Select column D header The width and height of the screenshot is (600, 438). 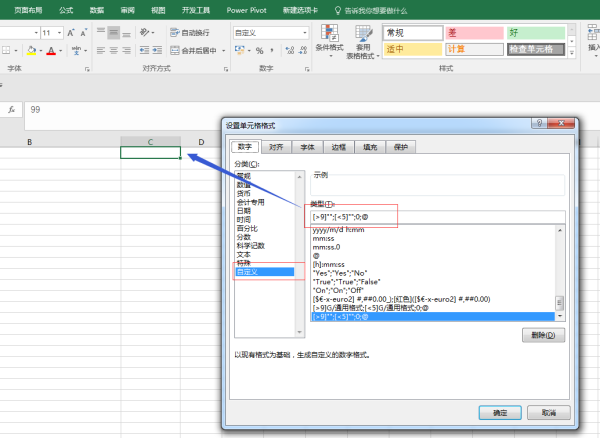point(201,142)
